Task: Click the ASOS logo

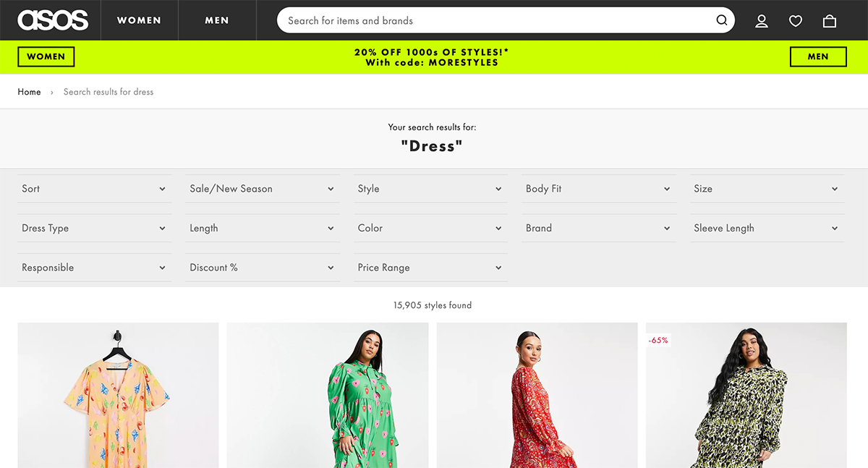Action: [51, 20]
